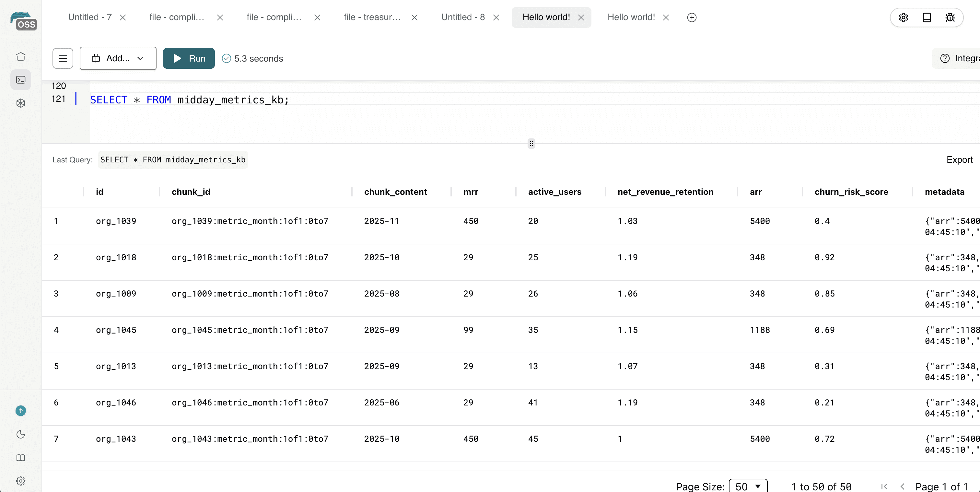Click the brain models icon in sidebar
Image resolution: width=980 pixels, height=492 pixels.
coord(21,103)
